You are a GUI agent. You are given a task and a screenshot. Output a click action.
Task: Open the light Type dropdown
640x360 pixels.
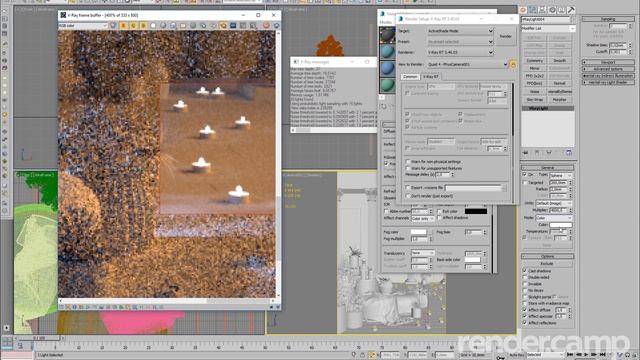point(560,175)
